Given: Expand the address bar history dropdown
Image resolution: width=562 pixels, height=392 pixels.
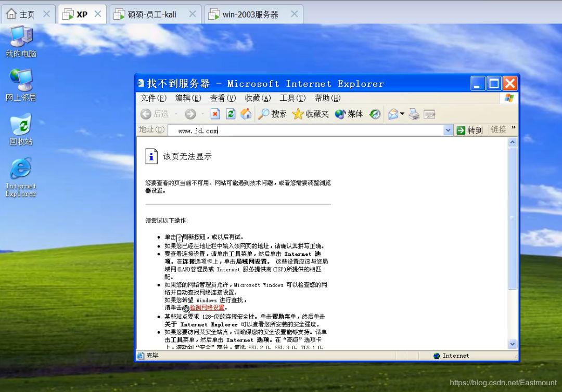Looking at the screenshot, I should [448, 130].
